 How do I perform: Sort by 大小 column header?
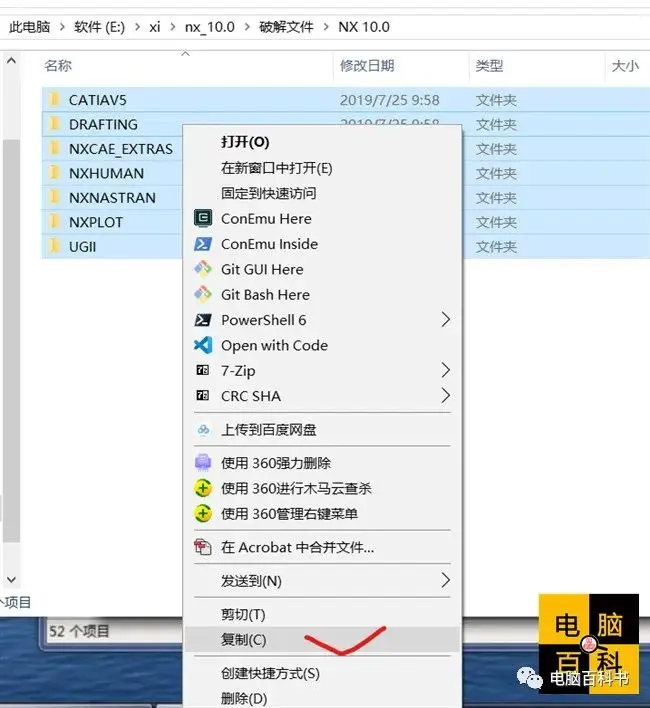[627, 66]
